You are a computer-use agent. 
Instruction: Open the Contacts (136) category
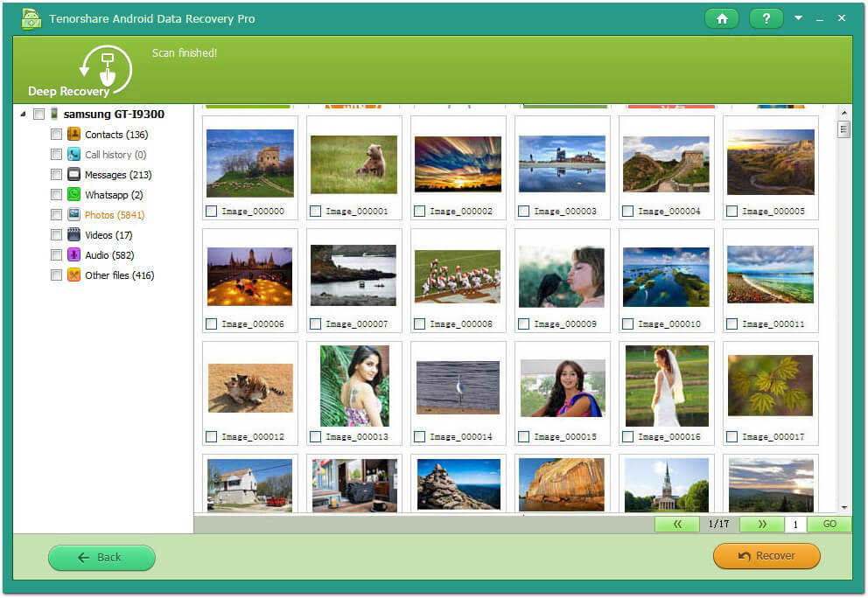tap(116, 135)
